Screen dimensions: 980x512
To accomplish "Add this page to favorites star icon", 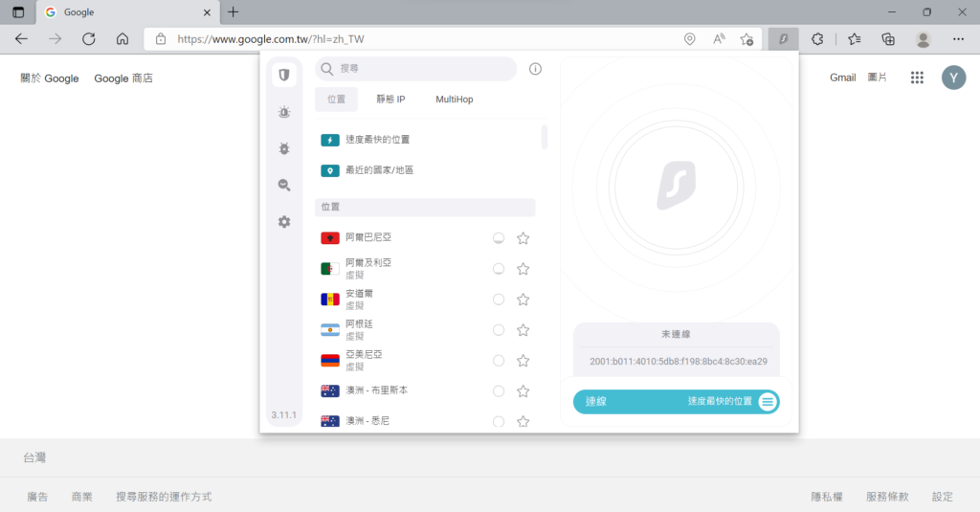I will [x=746, y=39].
